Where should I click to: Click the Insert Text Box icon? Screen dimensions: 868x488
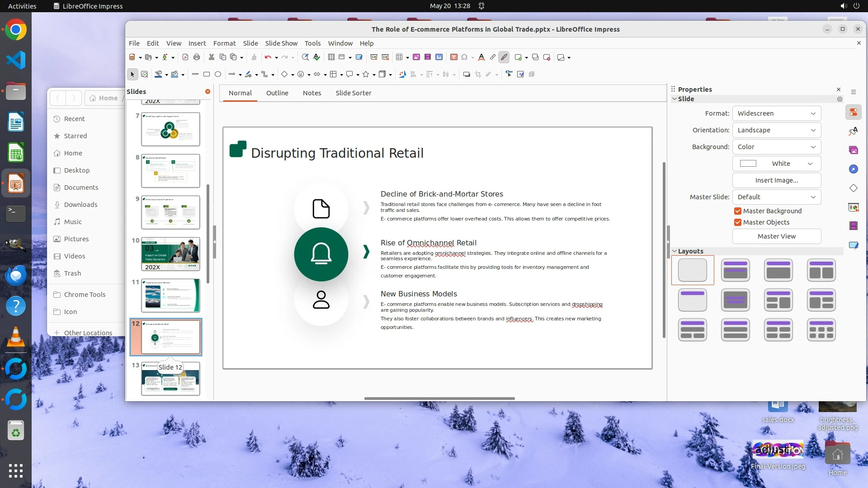click(453, 57)
